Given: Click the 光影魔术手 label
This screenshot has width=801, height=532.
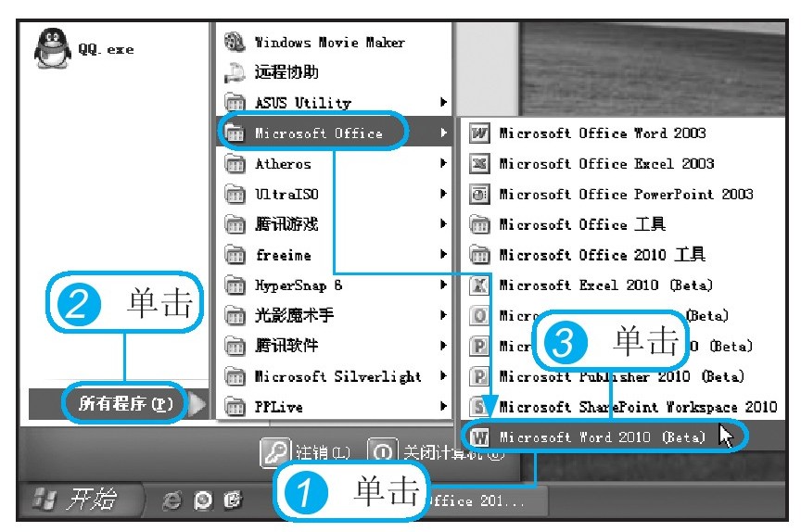Looking at the screenshot, I should point(294,315).
